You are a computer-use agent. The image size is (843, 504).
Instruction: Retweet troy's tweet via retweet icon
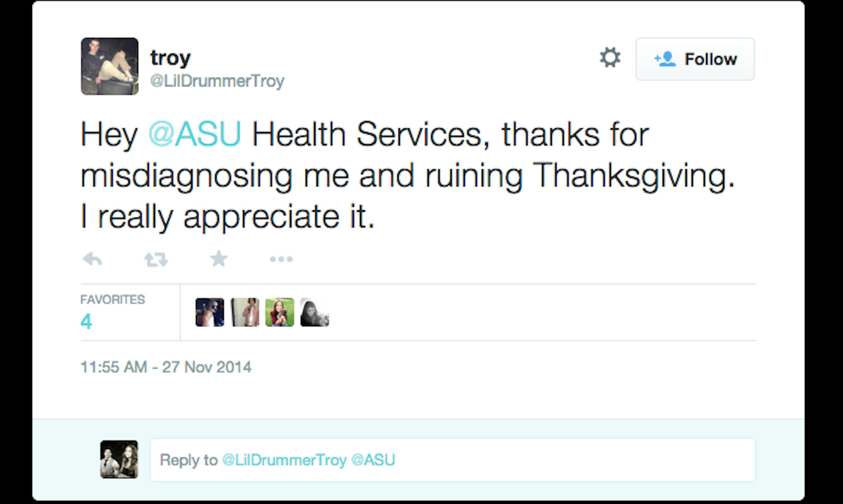pos(156,260)
